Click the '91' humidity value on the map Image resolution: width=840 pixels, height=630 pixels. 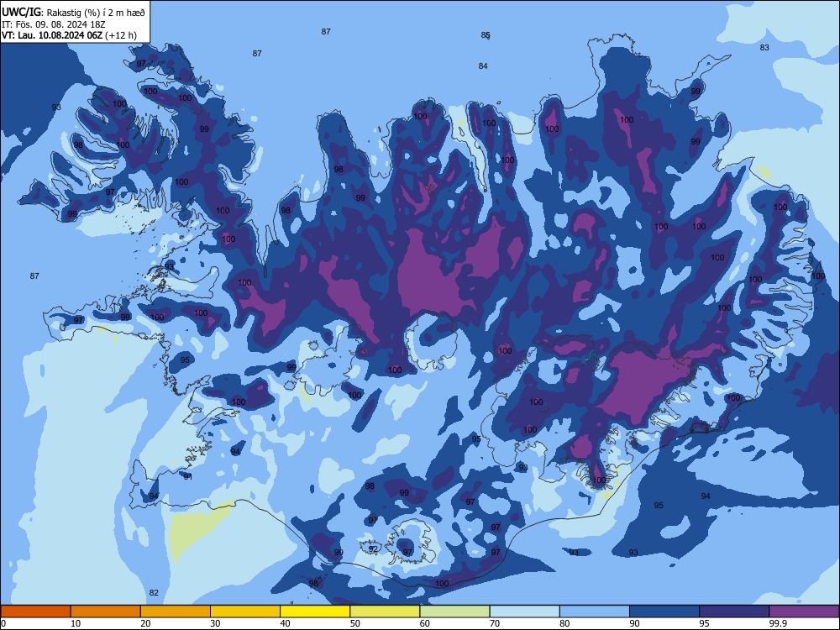pos(188,476)
